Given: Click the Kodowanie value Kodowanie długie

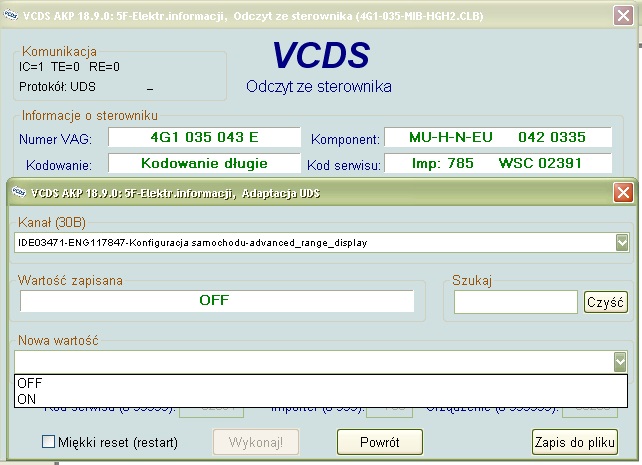Looking at the screenshot, I should [204, 163].
